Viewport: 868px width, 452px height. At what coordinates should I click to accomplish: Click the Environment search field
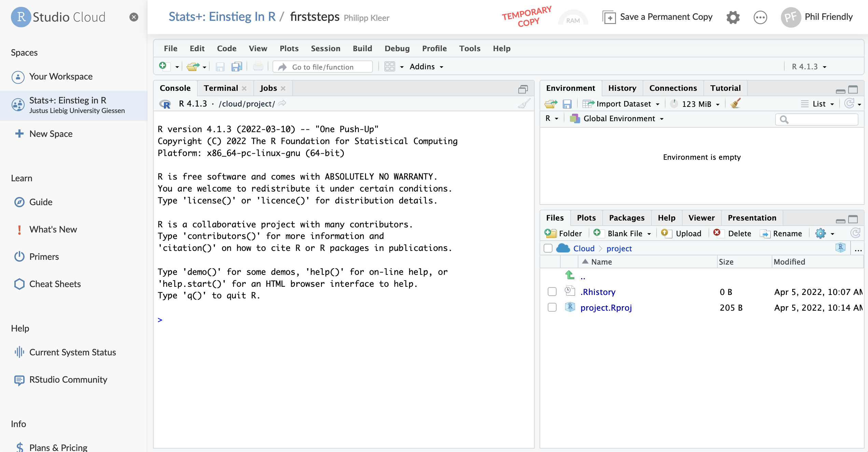tap(816, 119)
